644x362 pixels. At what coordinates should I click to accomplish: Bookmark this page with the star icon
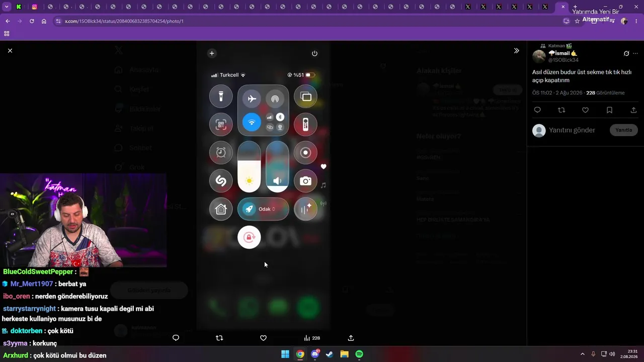(577, 21)
